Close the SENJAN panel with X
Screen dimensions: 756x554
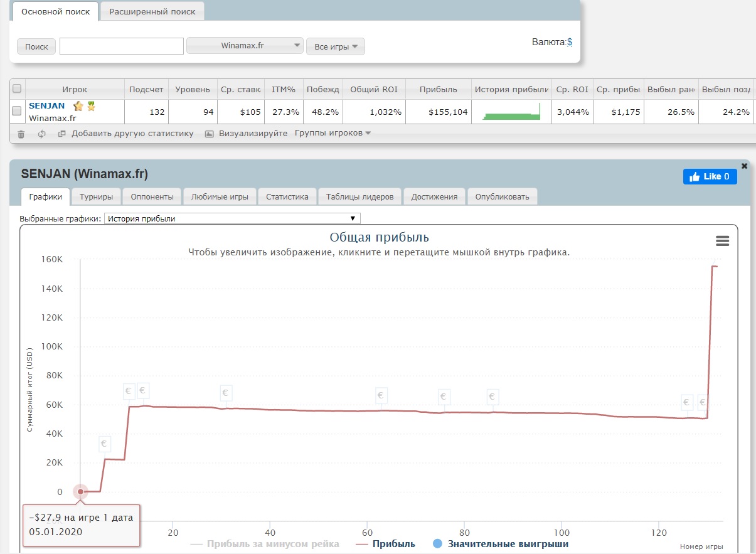coord(744,166)
